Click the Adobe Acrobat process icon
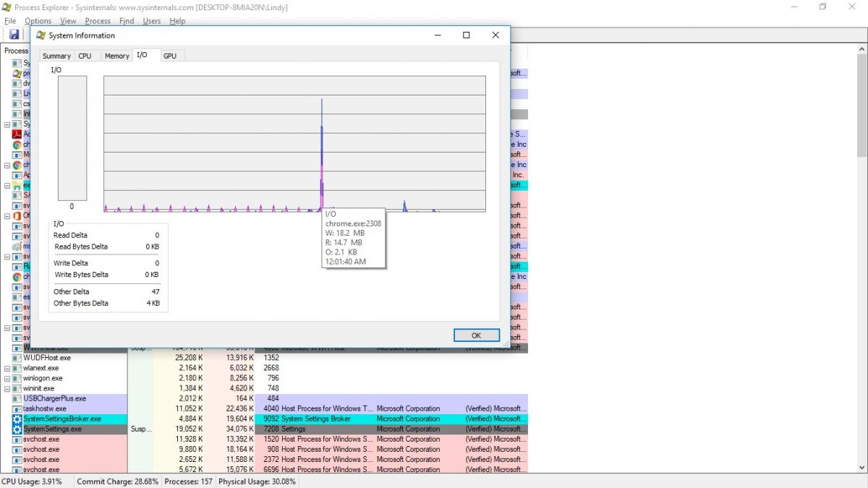The image size is (868, 488). [x=17, y=134]
